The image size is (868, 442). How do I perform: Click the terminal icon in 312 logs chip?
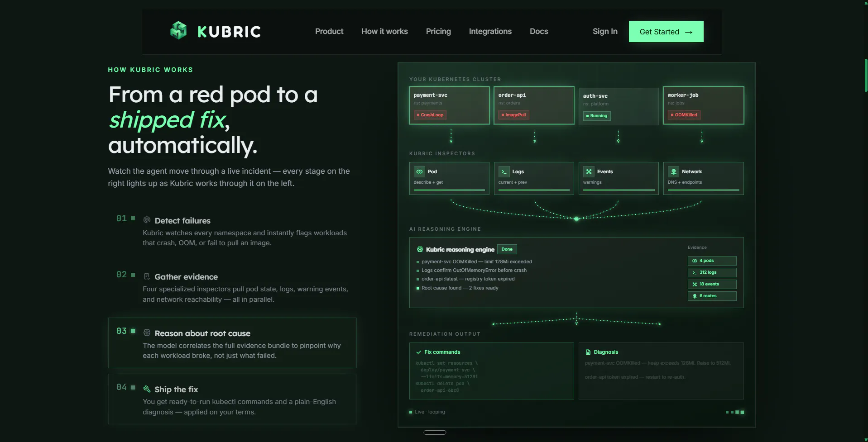tap(695, 272)
